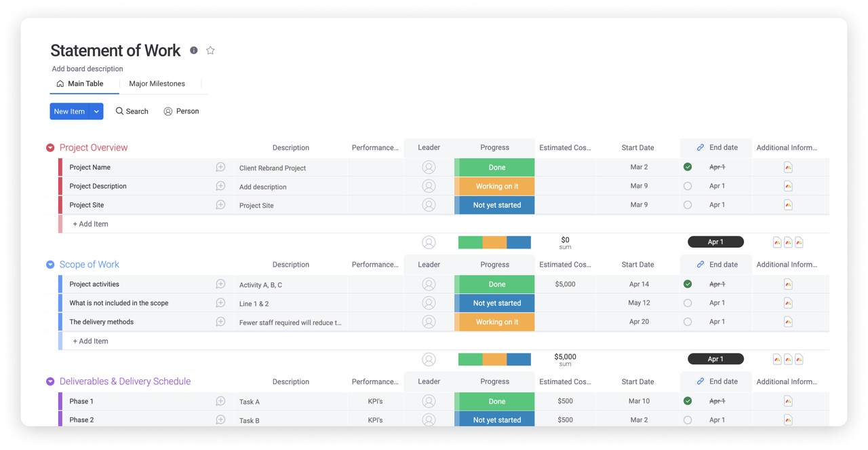
Task: Star the Statement of Work board
Action: click(210, 50)
